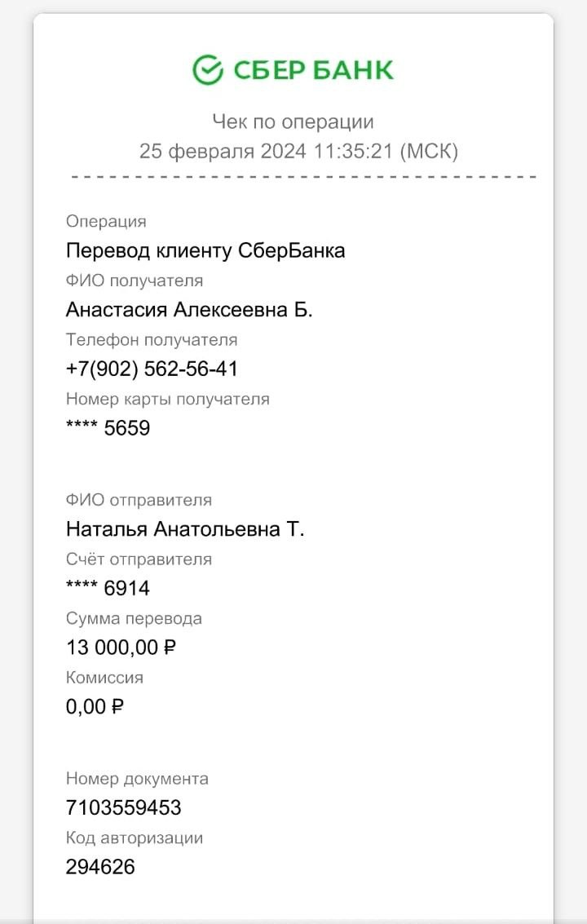The image size is (587, 924).
Task: Click the Sberbank green checkmark logo icon
Action: [208, 70]
